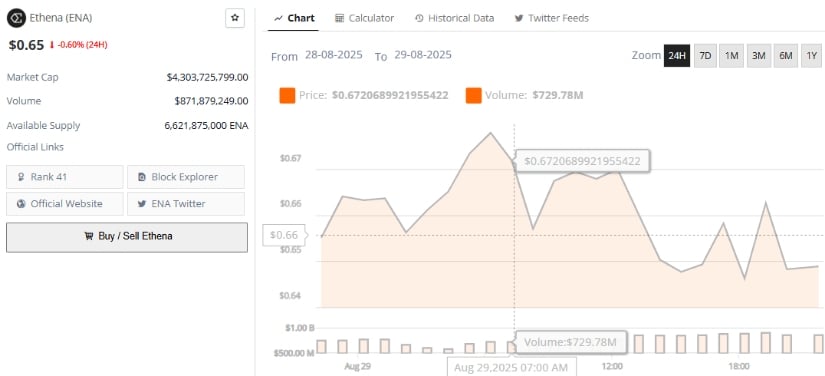Click the 18:00 x-axis label
Screen dimensions: 825x376
click(739, 366)
